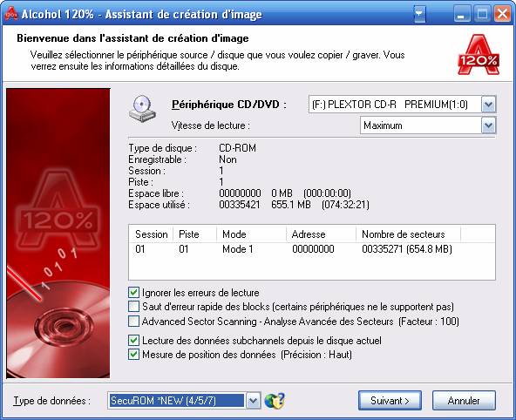This screenshot has width=516, height=420.
Task: Click the Vitesse de lecture label
Action: [211, 125]
